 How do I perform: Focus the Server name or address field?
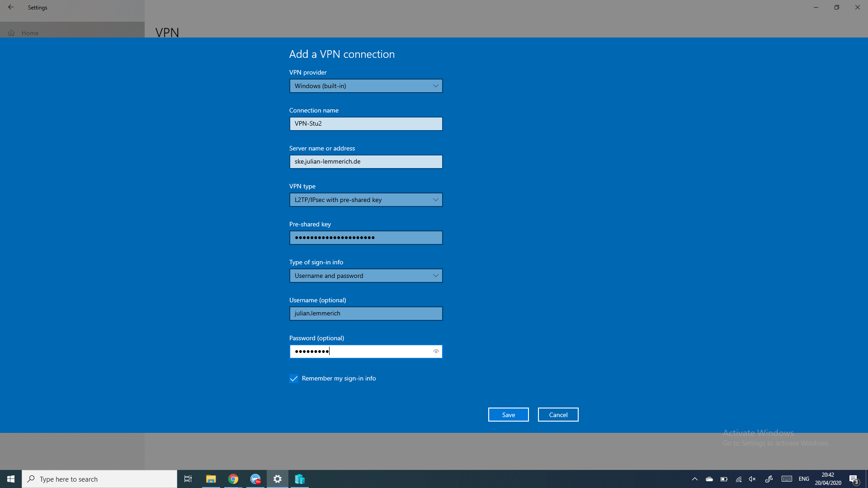[x=366, y=162]
